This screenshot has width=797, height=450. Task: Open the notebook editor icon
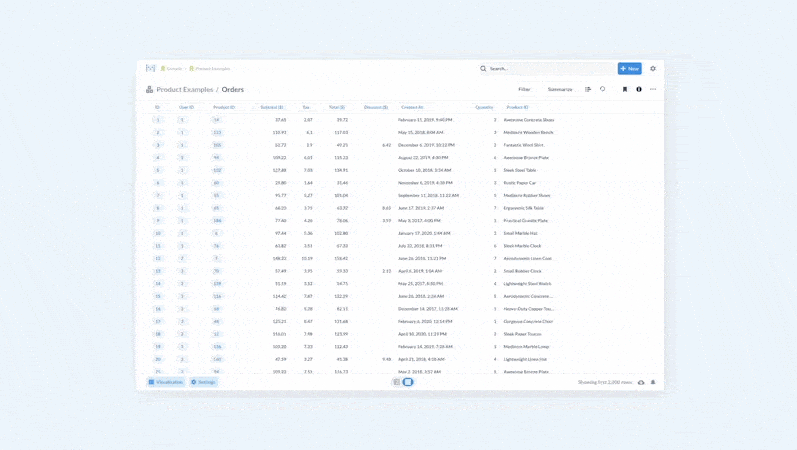tap(588, 89)
